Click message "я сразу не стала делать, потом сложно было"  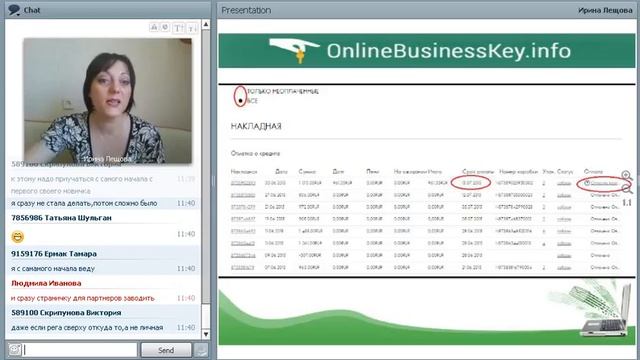[84, 203]
